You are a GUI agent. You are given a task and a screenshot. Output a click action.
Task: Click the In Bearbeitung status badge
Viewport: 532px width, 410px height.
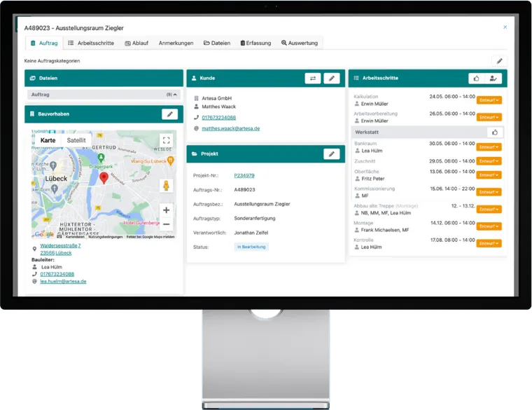pos(251,247)
